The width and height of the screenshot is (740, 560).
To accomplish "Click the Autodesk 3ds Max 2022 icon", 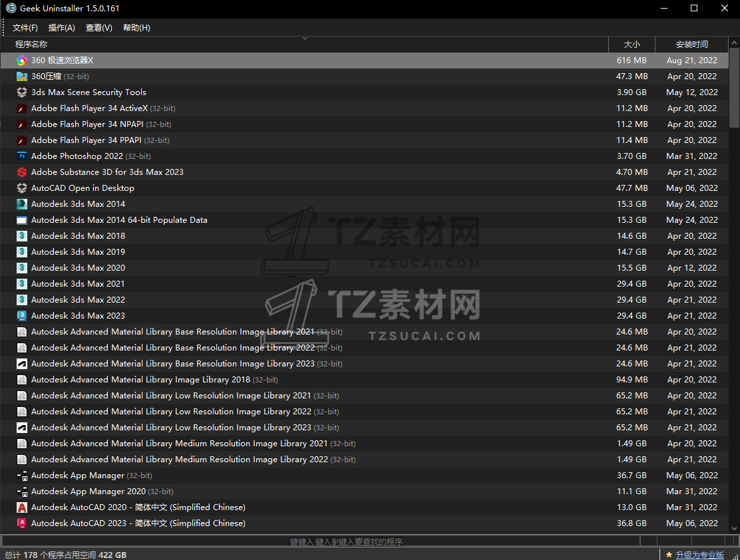I will pyautogui.click(x=22, y=300).
